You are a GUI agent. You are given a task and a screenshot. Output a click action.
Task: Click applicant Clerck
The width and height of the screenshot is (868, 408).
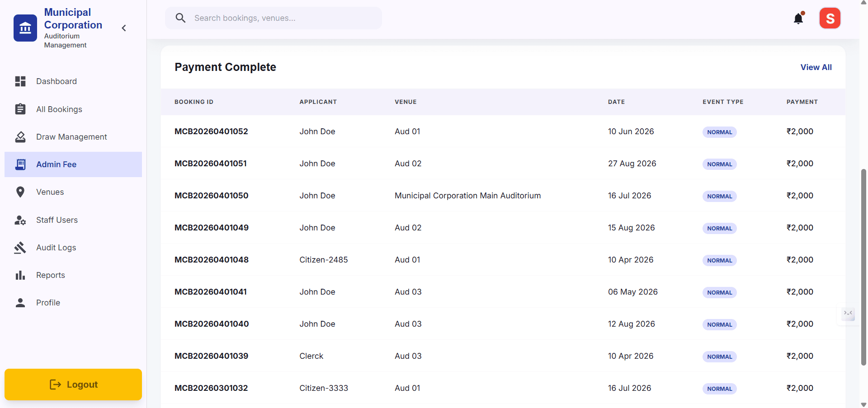311,356
